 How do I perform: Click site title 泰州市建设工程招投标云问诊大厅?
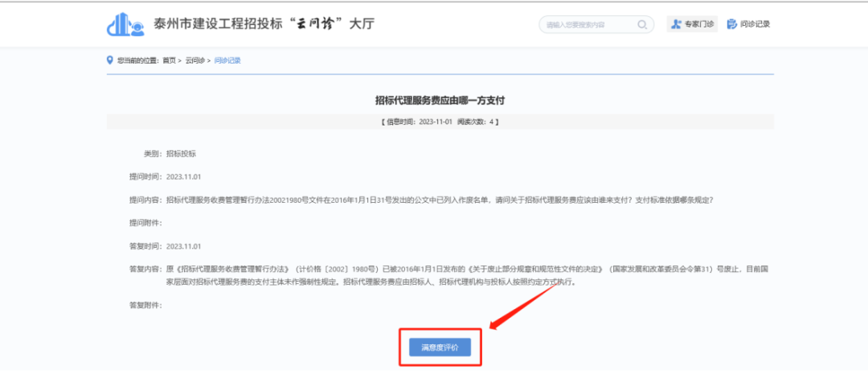pyautogui.click(x=264, y=24)
